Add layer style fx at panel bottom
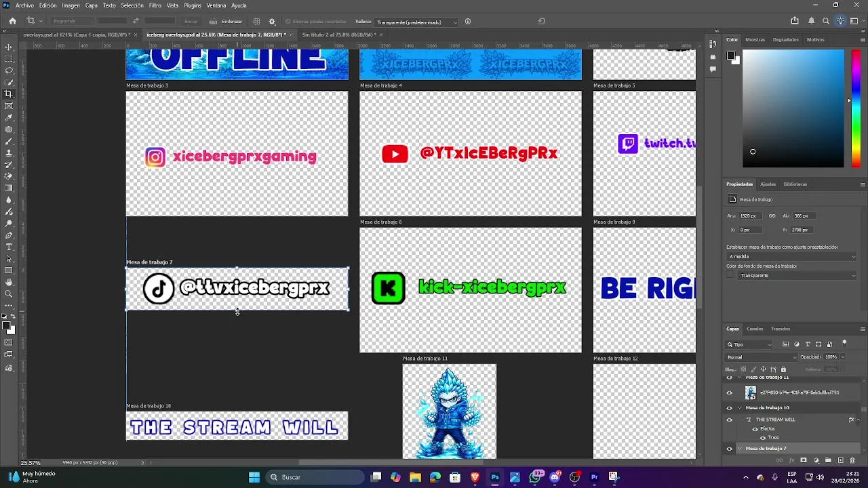Viewport: 868px width, 488px height. 791,460
